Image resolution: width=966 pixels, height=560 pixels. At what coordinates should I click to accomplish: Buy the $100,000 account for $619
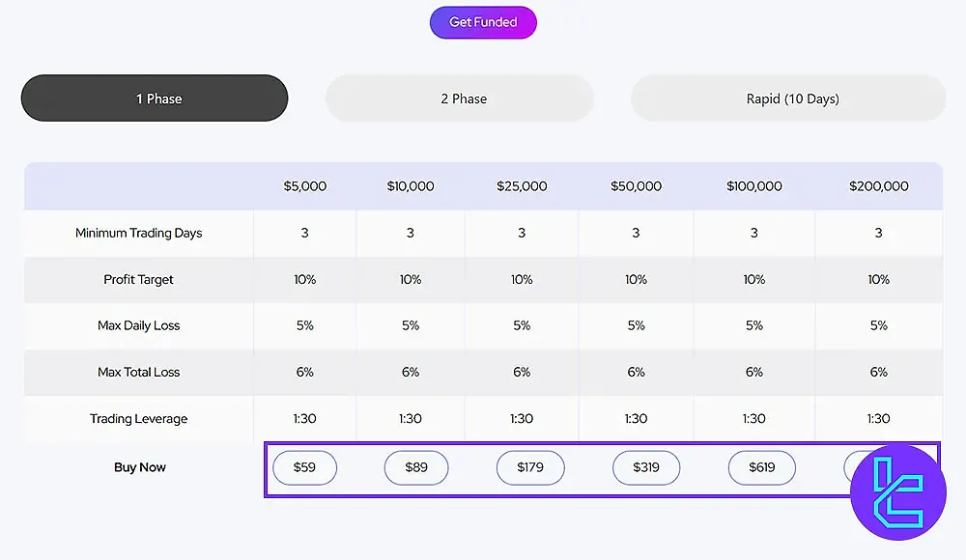point(761,467)
